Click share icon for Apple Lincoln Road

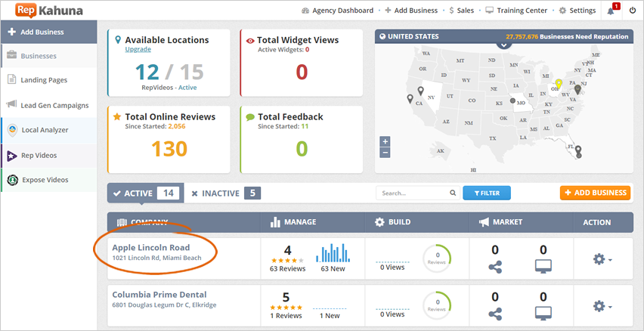[495, 267]
